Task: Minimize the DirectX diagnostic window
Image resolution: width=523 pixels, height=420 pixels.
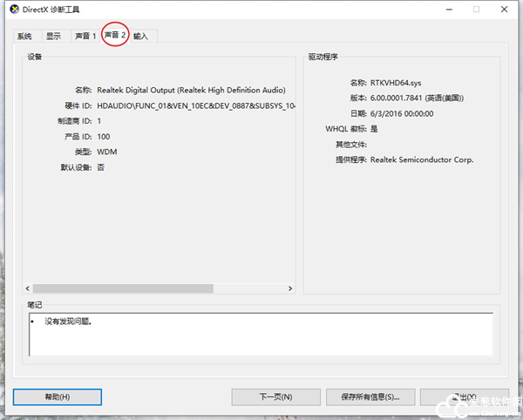Action: click(x=449, y=10)
